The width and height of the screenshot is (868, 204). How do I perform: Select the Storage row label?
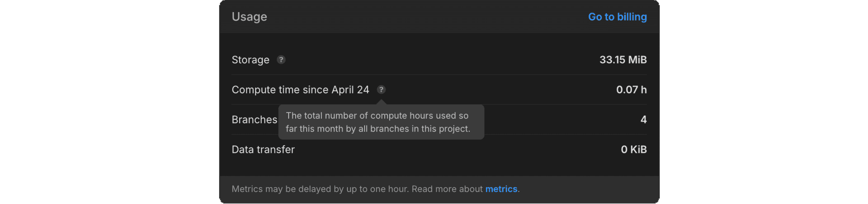250,60
